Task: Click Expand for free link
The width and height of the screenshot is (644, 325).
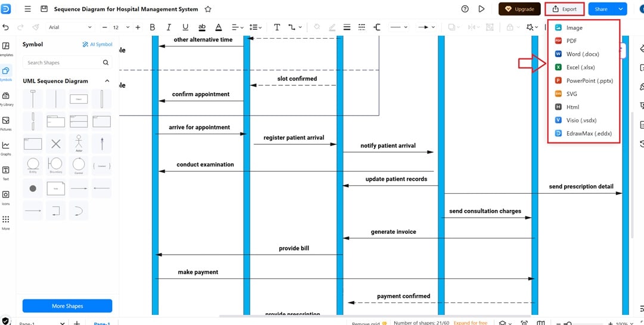Action: 470,323
